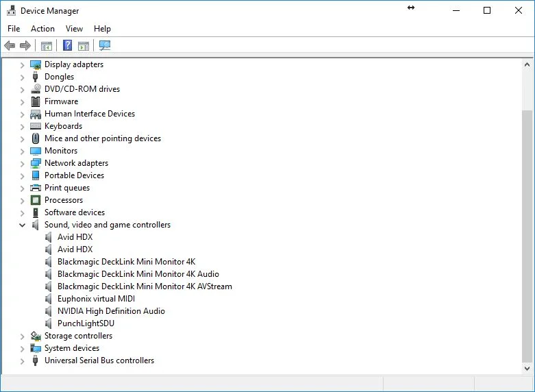Screen dimensions: 535x392
Task: Expand the Storage controllers node
Action: click(22, 336)
